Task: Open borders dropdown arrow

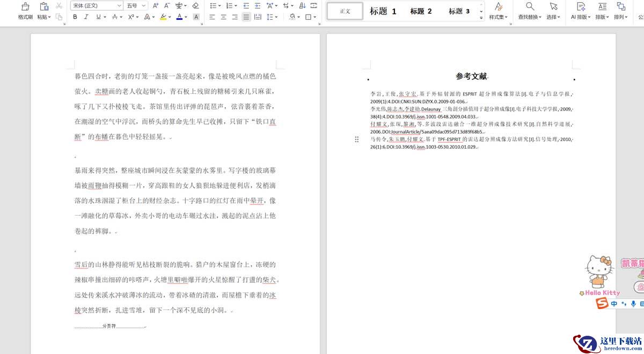Action: point(315,17)
